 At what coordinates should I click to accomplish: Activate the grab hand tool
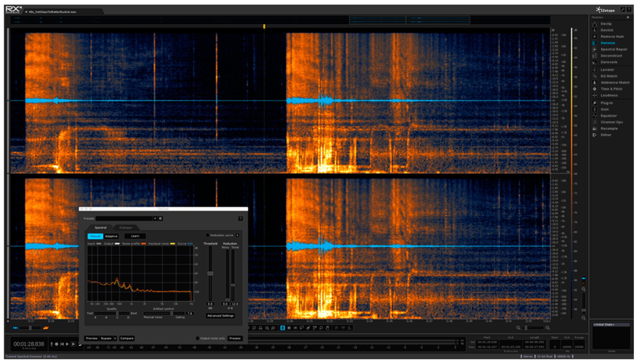328,328
